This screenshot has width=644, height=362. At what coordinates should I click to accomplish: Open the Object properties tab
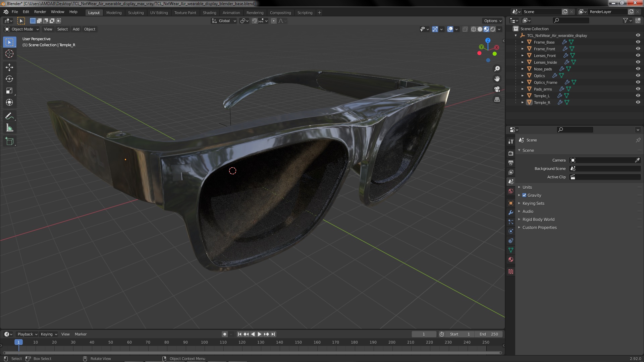[511, 203]
